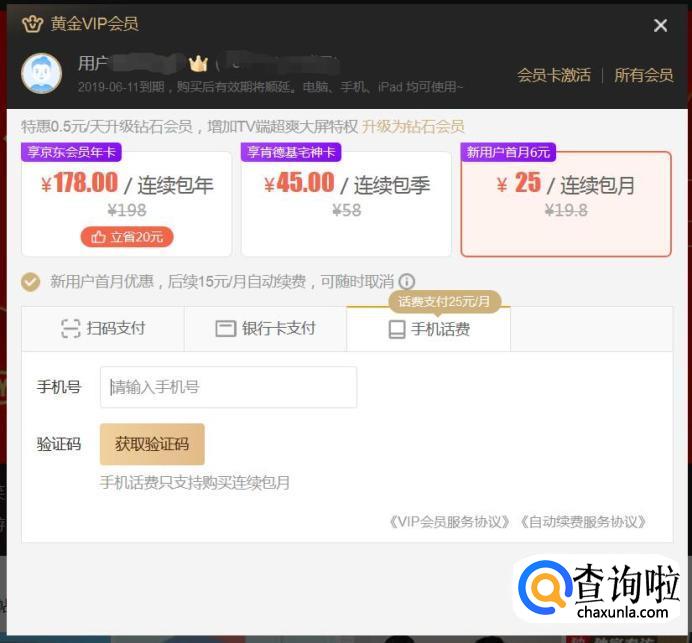Open 所有会员 link

tap(644, 75)
